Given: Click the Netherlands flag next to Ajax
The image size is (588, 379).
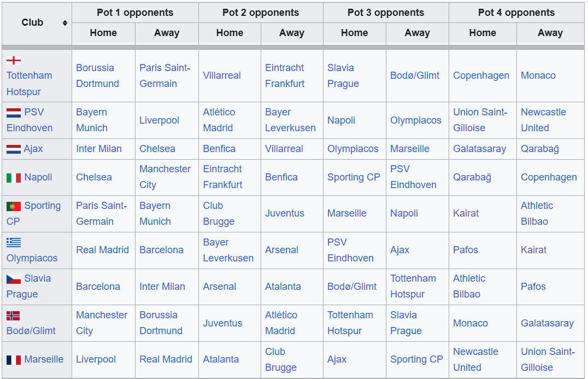Looking at the screenshot, I should [14, 149].
